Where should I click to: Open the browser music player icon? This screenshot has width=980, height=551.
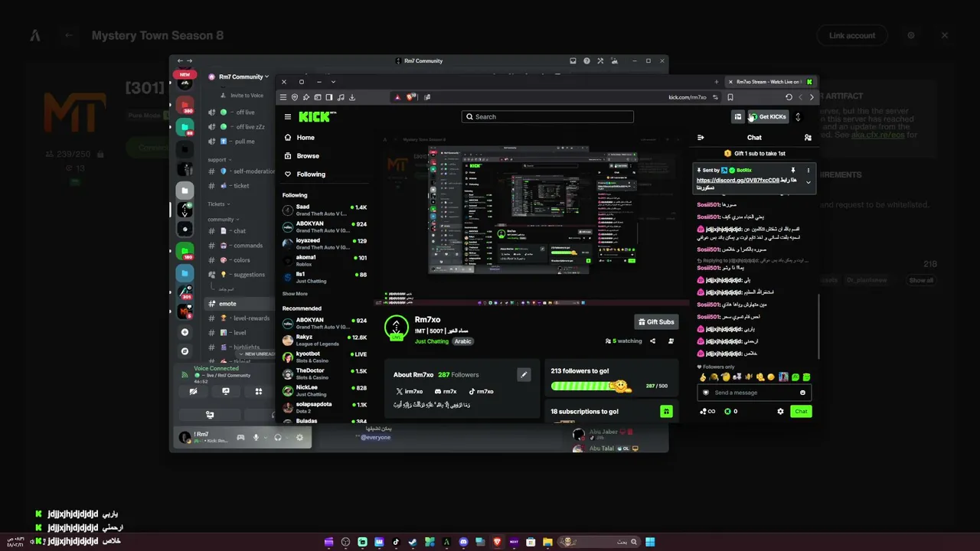click(341, 97)
